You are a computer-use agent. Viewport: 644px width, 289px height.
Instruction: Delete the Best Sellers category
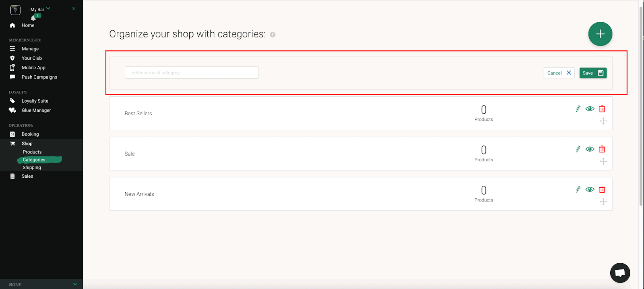point(602,109)
